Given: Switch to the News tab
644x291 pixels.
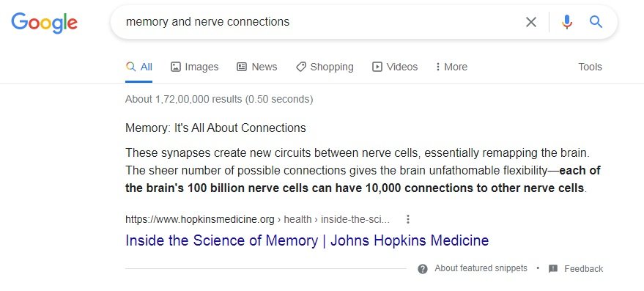Looking at the screenshot, I should [x=257, y=67].
